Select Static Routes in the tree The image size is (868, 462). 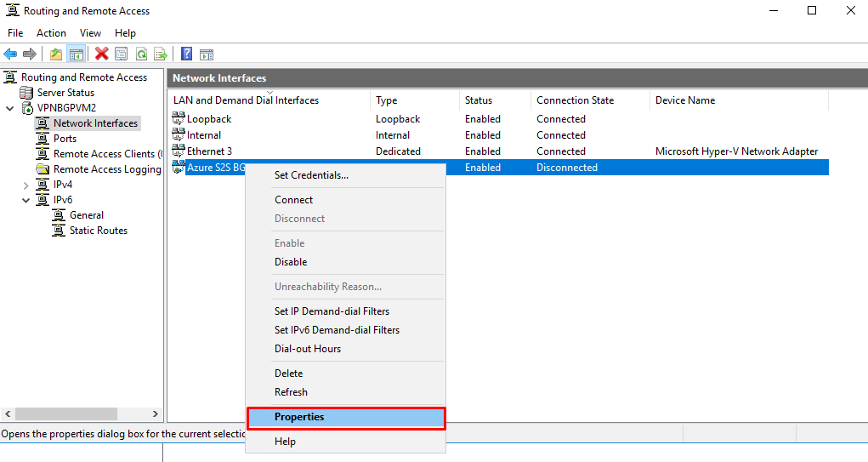pos(98,231)
